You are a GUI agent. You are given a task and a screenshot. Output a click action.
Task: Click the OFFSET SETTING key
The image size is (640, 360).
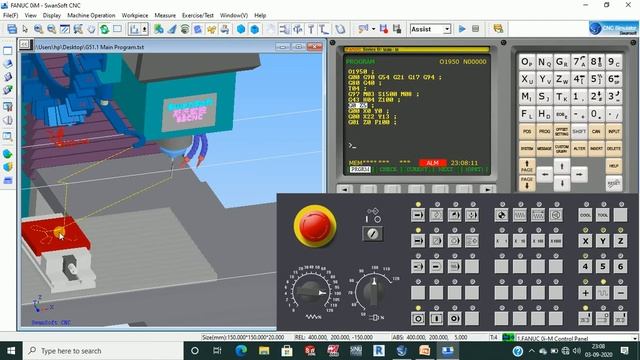point(562,131)
